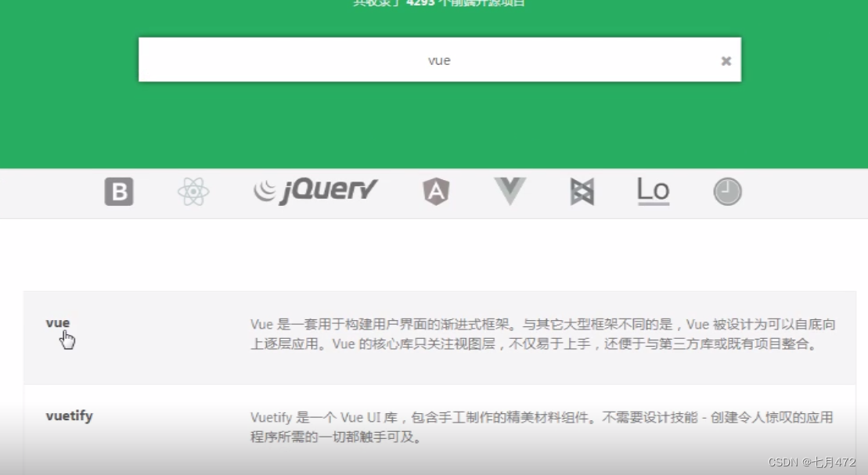The height and width of the screenshot is (475, 868).
Task: Click the green header banner area
Action: pos(434,125)
